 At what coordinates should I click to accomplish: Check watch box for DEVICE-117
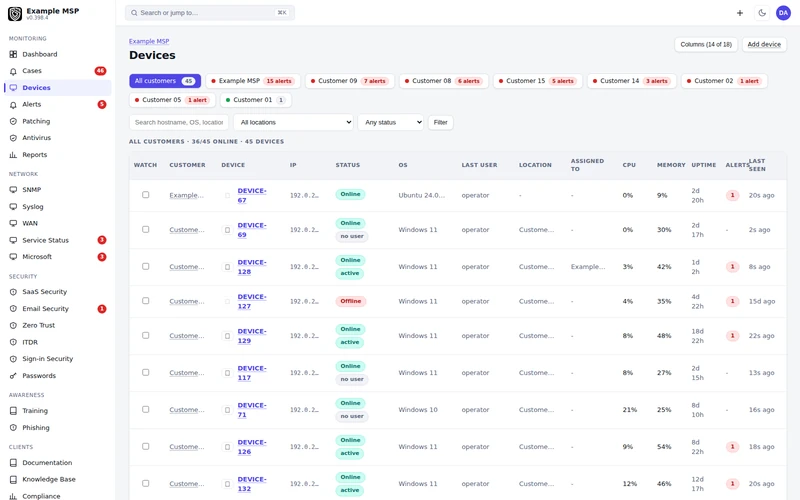click(145, 372)
